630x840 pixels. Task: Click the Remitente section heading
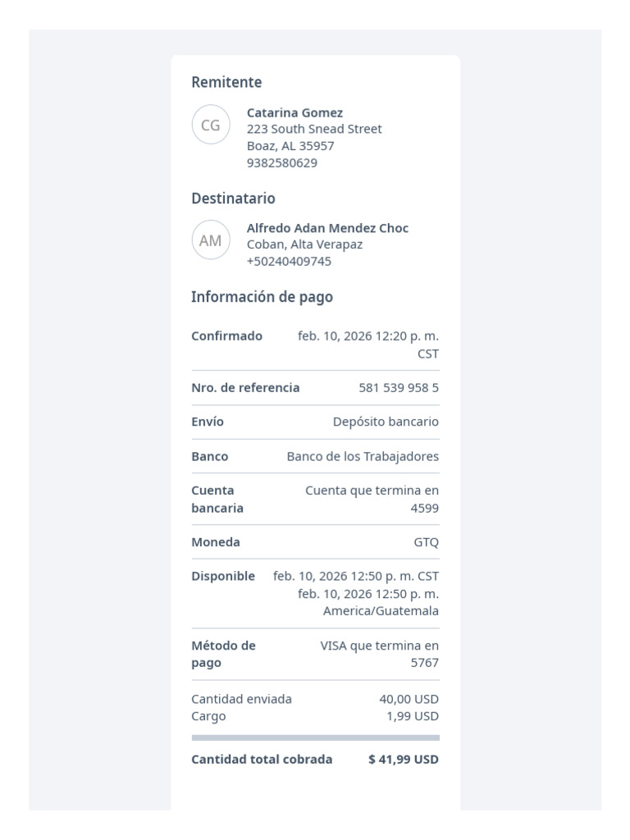pos(226,82)
